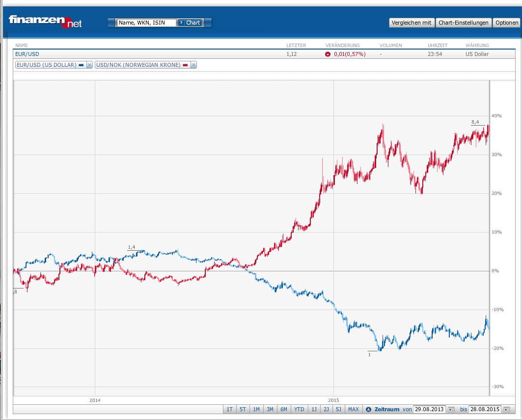Click the red USD/NOK color swatch
The width and height of the screenshot is (522, 420).
pos(186,65)
